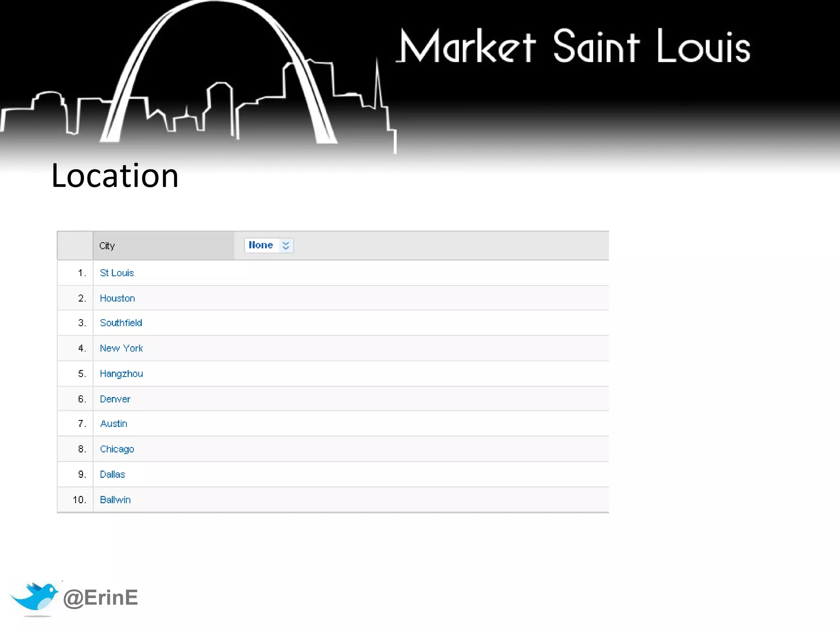Open the Chicago city link

click(117, 449)
